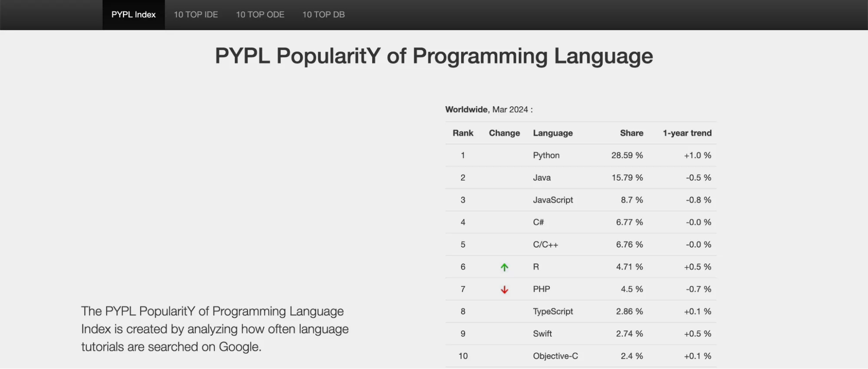Click the PYPL index description paragraph
868x369 pixels.
click(215, 329)
